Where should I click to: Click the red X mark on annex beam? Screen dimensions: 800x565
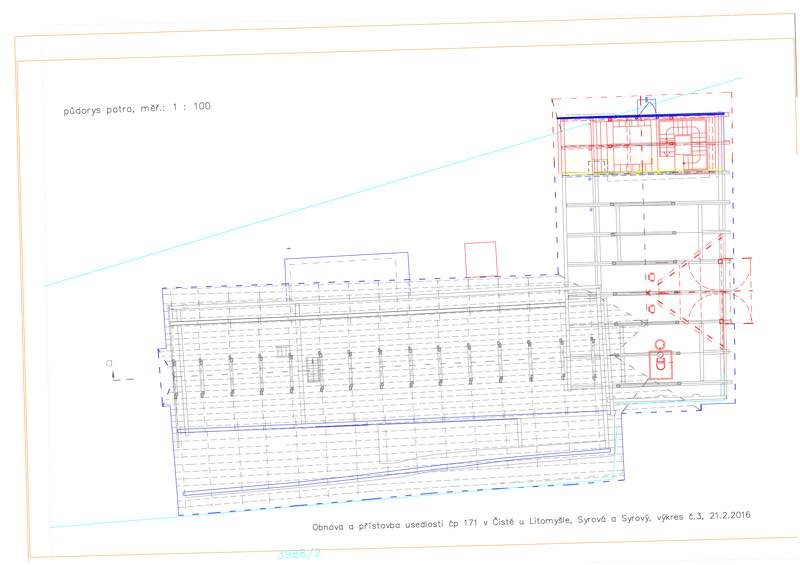649,293
